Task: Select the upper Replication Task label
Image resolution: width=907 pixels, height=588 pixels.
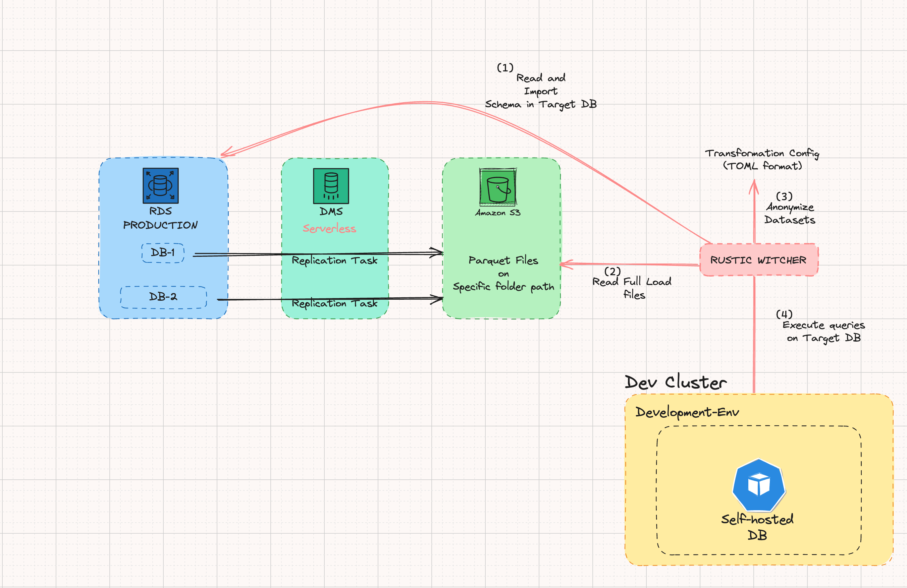Action: coord(334,261)
